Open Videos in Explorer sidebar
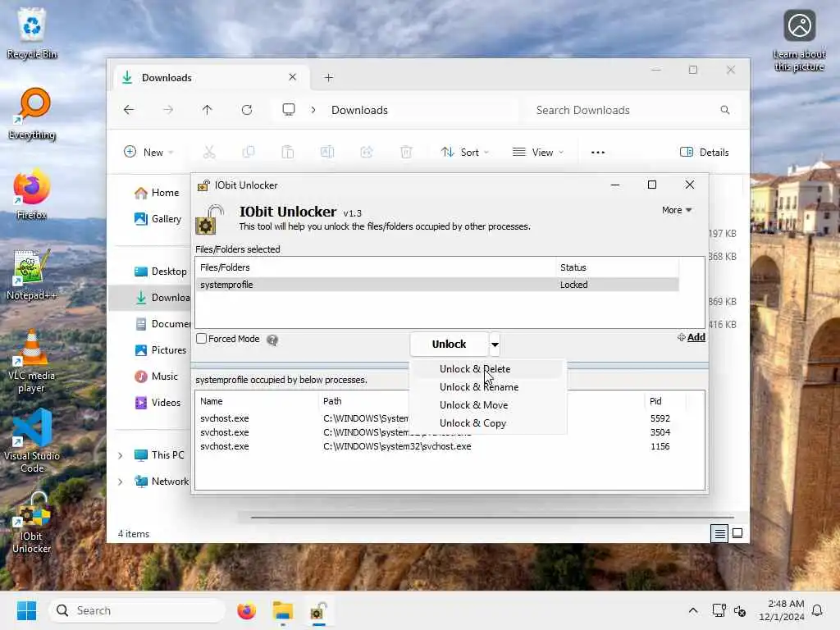 point(157,402)
